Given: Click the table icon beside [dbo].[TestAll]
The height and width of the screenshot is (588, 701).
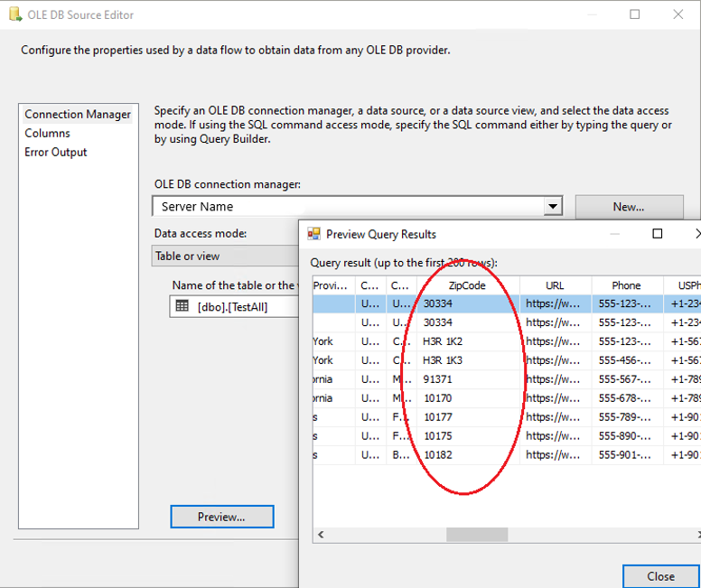Looking at the screenshot, I should (x=182, y=306).
